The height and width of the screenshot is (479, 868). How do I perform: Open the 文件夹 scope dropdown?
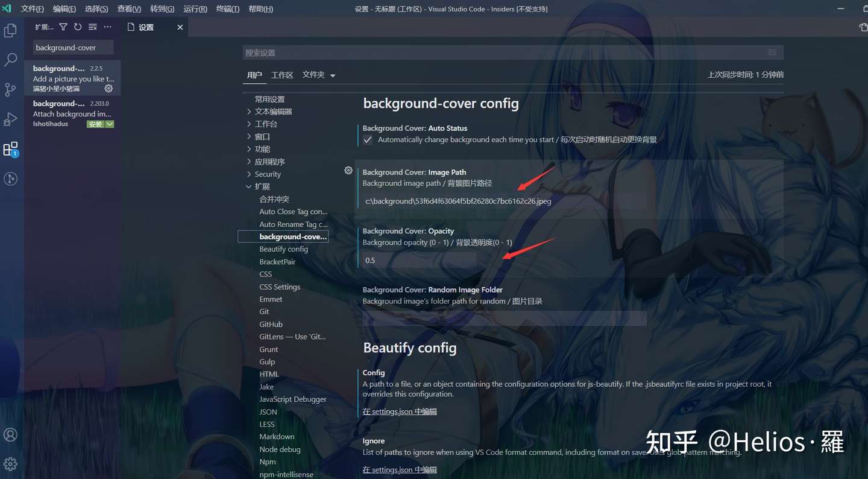319,75
